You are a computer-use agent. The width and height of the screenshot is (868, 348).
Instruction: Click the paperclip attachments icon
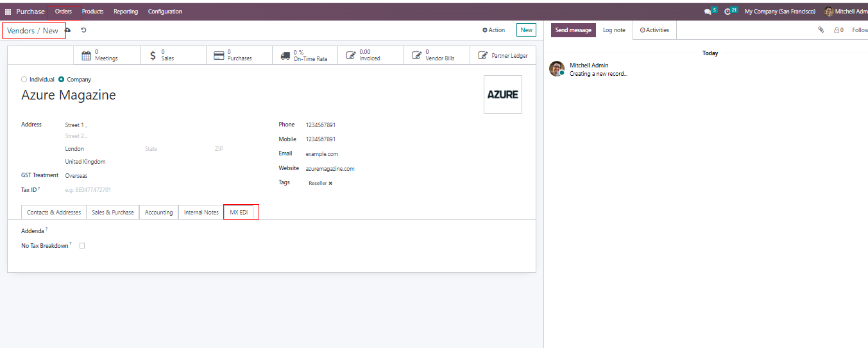(821, 30)
